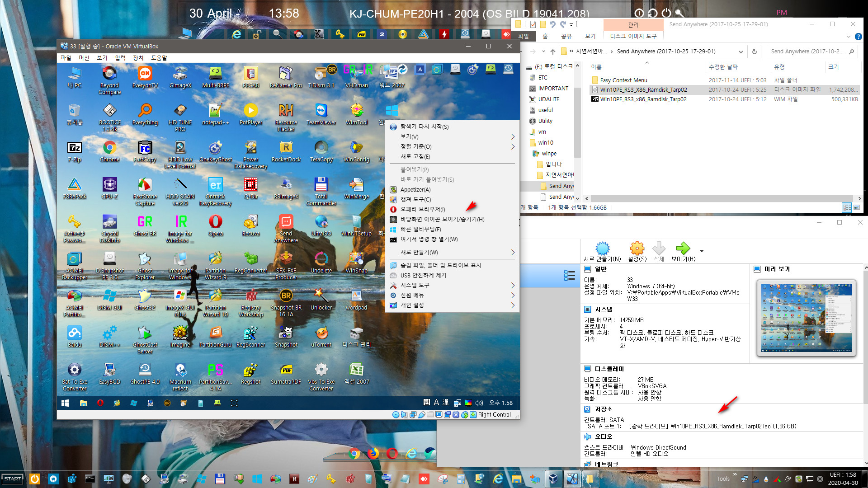Viewport: 868px width, 488px height.
Task: Click Opera icon in VM taskbar
Action: click(x=100, y=403)
